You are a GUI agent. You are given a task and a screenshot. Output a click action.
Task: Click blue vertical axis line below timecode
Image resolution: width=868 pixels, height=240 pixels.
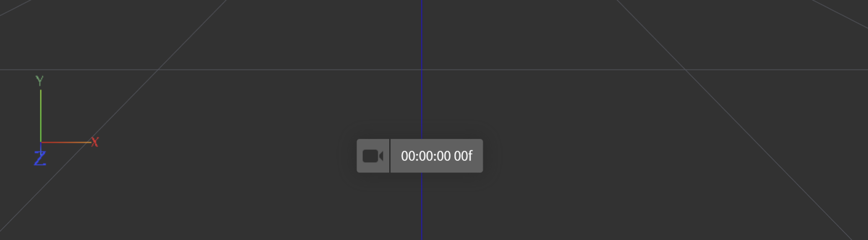(421, 206)
